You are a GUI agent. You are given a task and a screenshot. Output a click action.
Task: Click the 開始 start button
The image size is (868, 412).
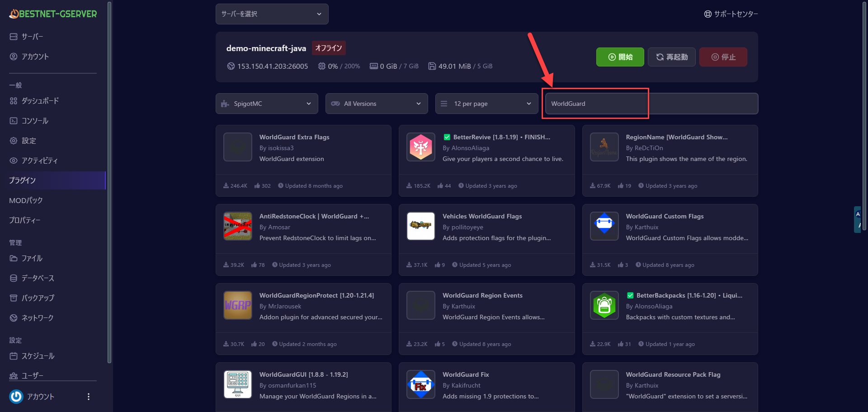tap(620, 57)
